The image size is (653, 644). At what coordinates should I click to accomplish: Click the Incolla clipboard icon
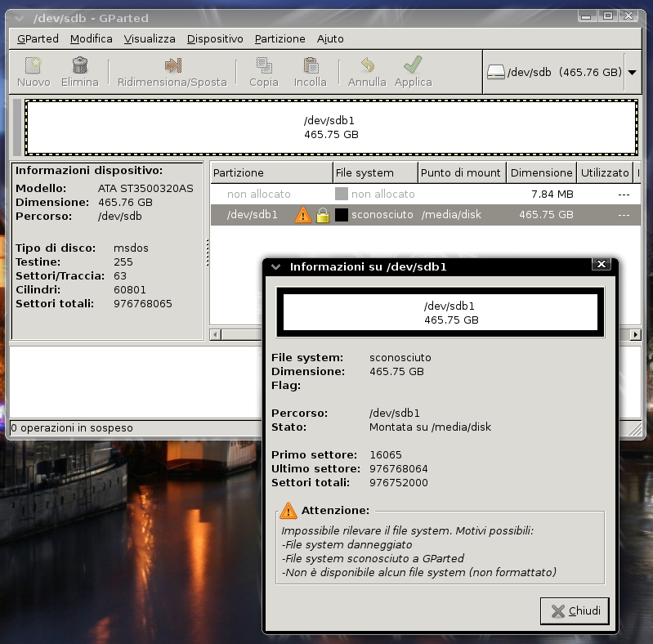[x=311, y=65]
